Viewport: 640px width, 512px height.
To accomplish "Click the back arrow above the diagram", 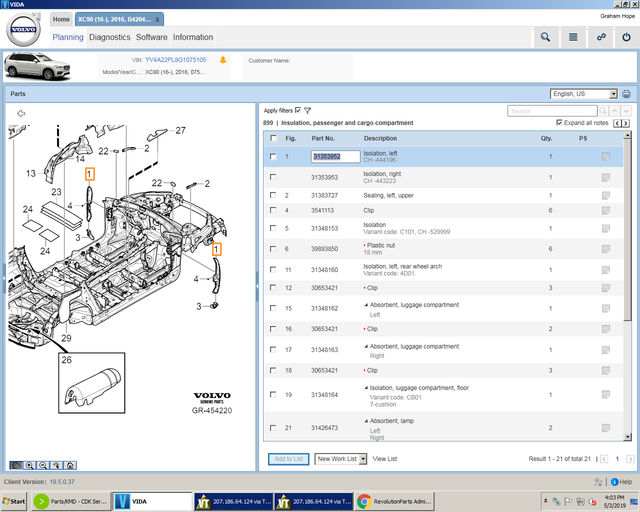I will click(21, 113).
